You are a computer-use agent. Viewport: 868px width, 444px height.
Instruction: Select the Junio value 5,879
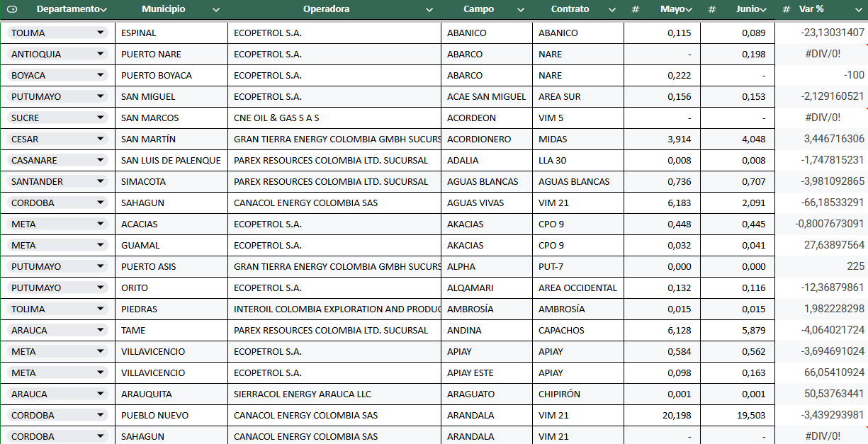[737, 331]
